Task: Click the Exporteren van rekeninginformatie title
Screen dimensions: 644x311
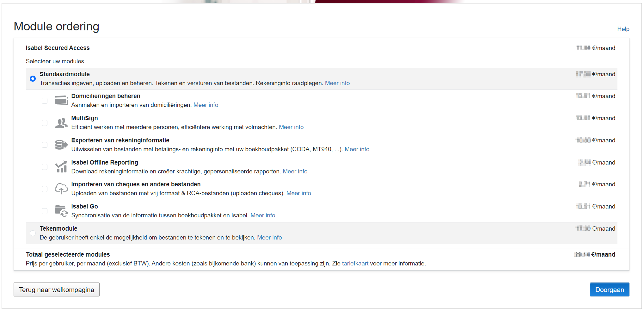Action: pos(120,140)
